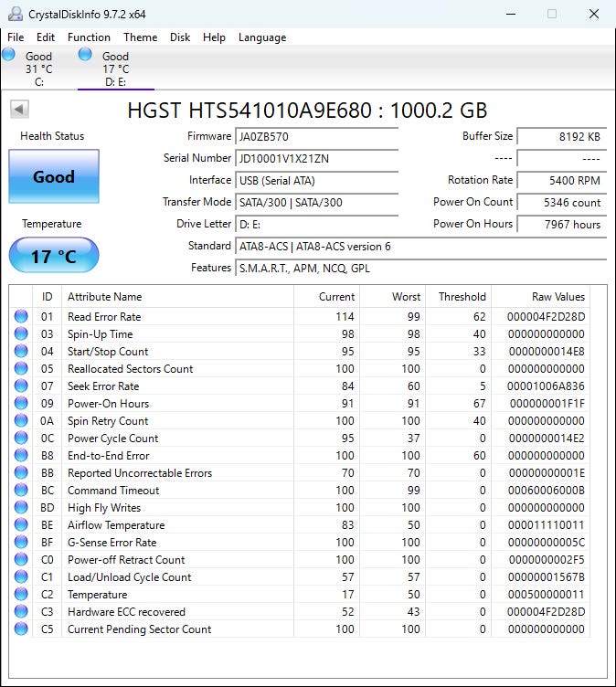This screenshot has height=687, width=616.
Task: Click the status orb for Reallocated Sectors Count
Action: coord(21,369)
